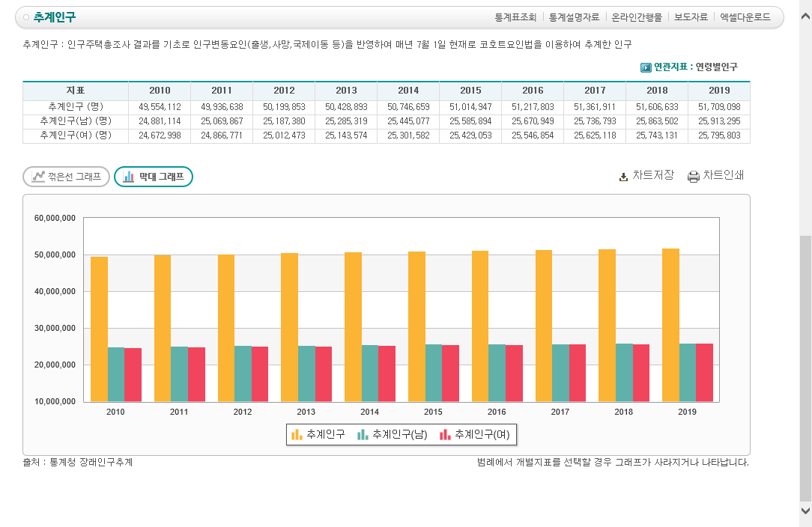Click the cell value 25,012,473
Image resolution: width=812 pixels, height=527 pixels.
click(284, 135)
